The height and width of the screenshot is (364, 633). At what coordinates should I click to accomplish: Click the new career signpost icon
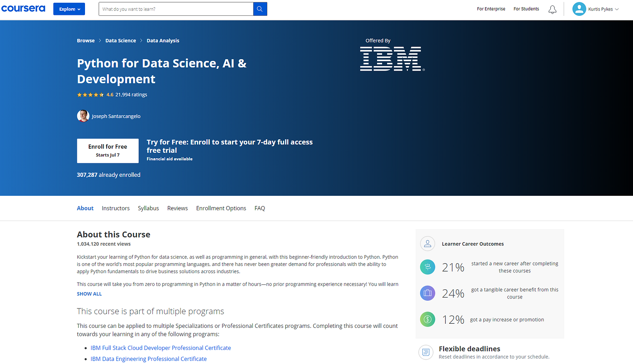pyautogui.click(x=427, y=267)
